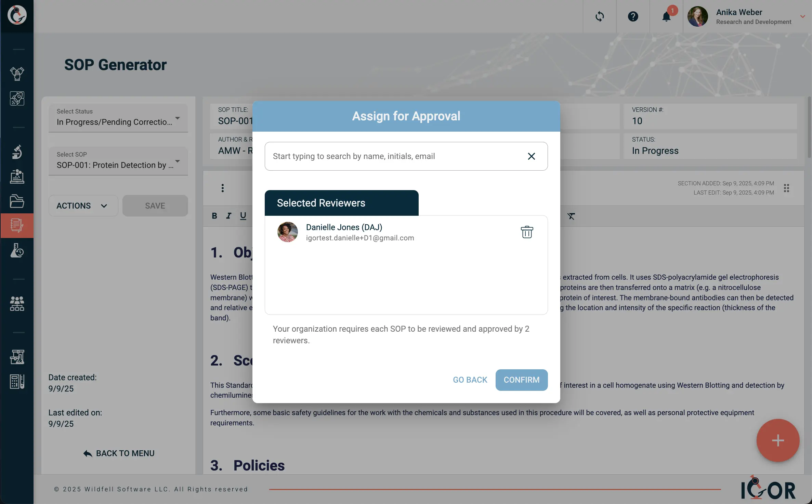Open the team organization chart section
The height and width of the screenshot is (504, 812).
(x=17, y=304)
